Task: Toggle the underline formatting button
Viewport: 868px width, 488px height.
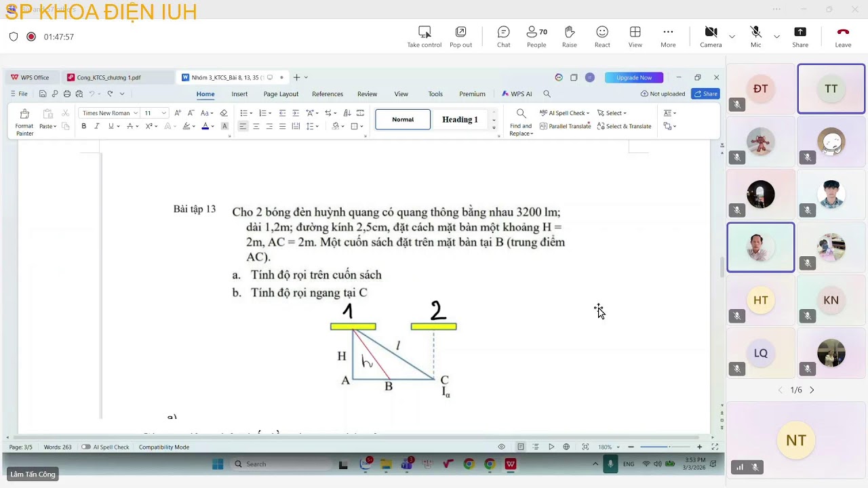Action: (111, 126)
